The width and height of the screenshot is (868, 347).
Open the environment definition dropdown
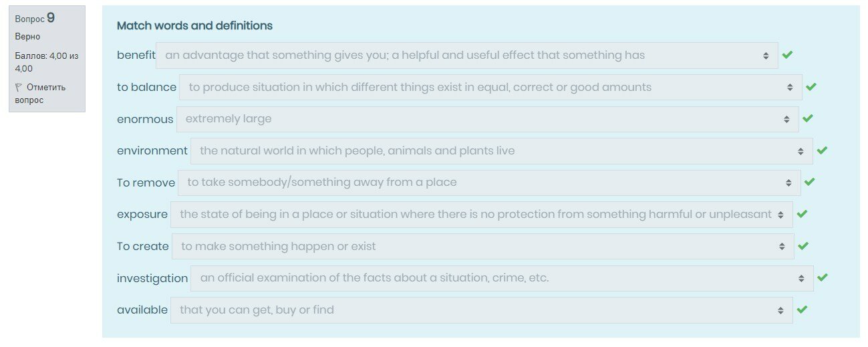pos(501,151)
